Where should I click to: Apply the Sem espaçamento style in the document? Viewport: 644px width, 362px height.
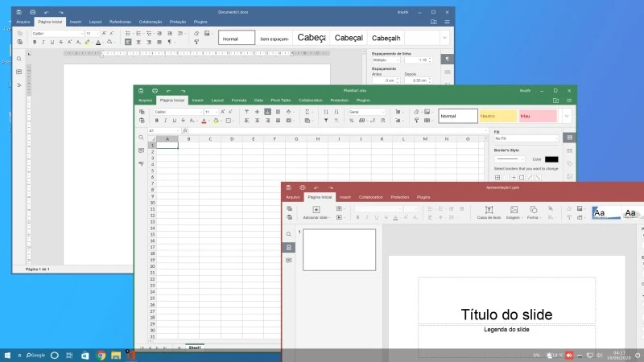click(275, 38)
